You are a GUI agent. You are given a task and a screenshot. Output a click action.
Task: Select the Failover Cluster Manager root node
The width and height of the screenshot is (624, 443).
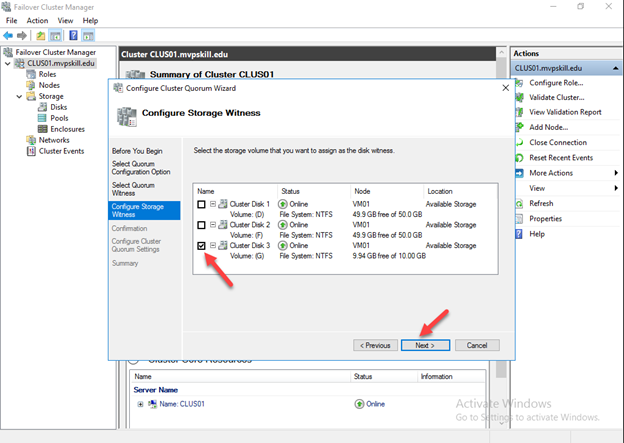click(x=55, y=52)
